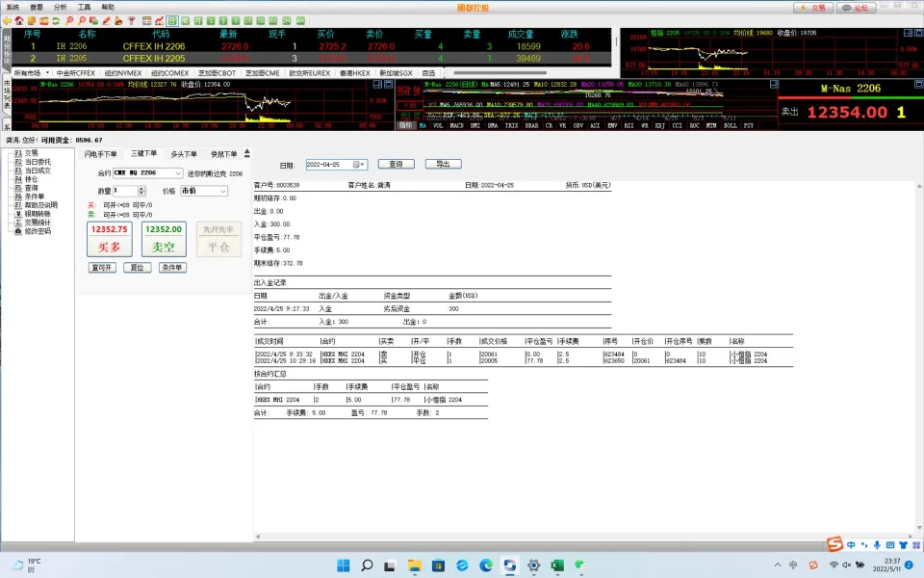Click the 买多 buy long button

[x=109, y=248]
